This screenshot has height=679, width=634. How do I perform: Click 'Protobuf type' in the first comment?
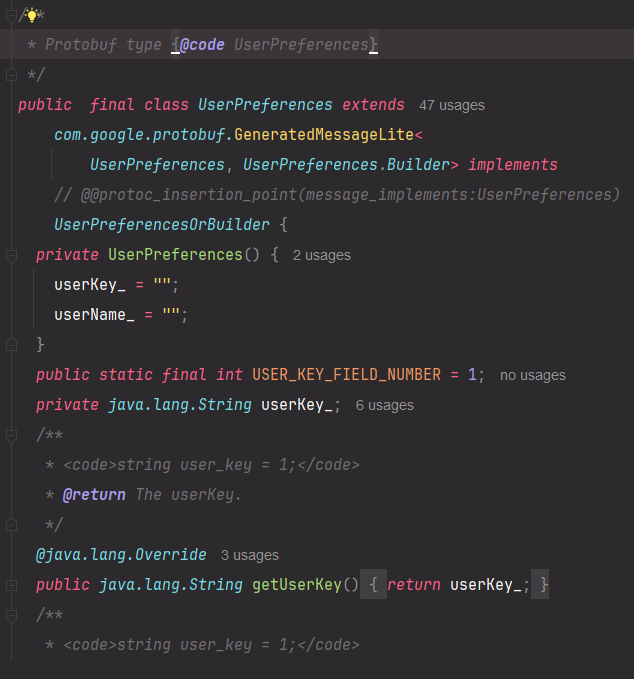tap(103, 45)
